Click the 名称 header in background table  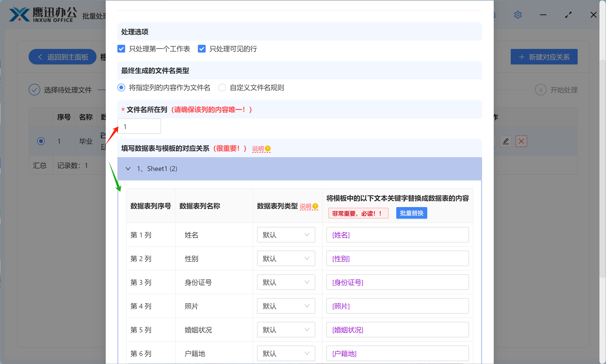(86, 117)
